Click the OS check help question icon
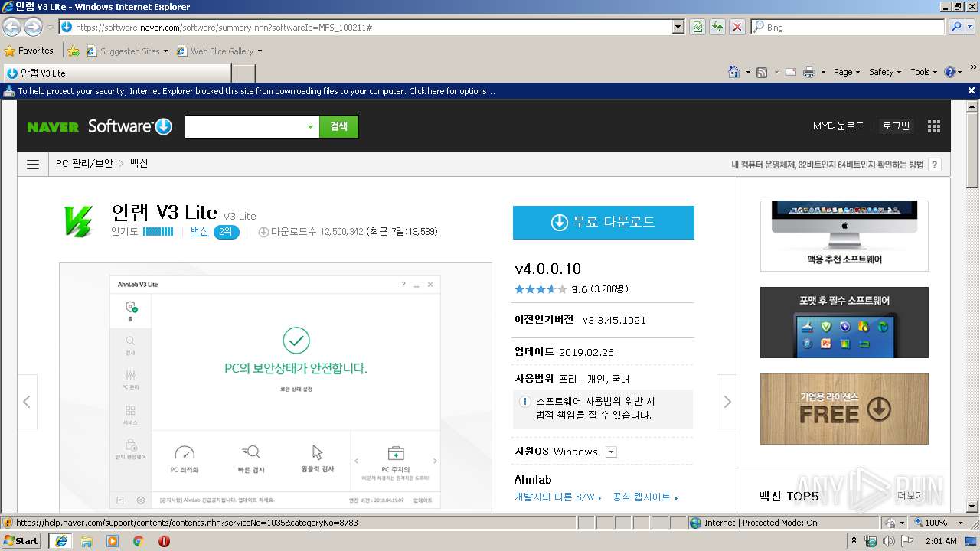Screen dimensions: 980x551 (935, 165)
